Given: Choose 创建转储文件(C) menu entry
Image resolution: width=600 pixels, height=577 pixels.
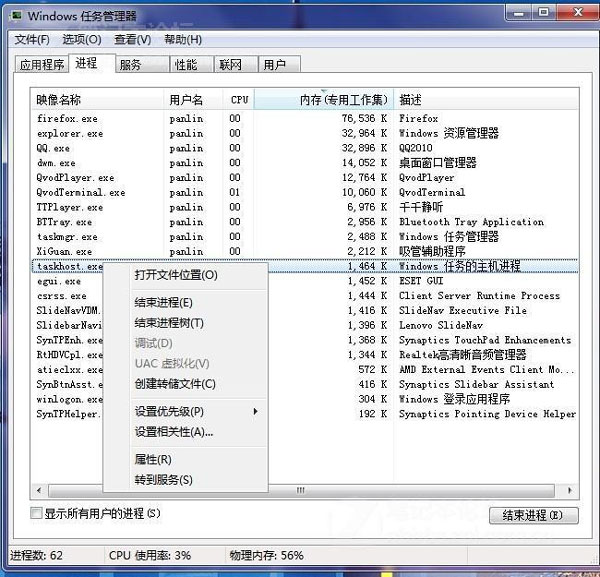Looking at the screenshot, I should coord(174,384).
